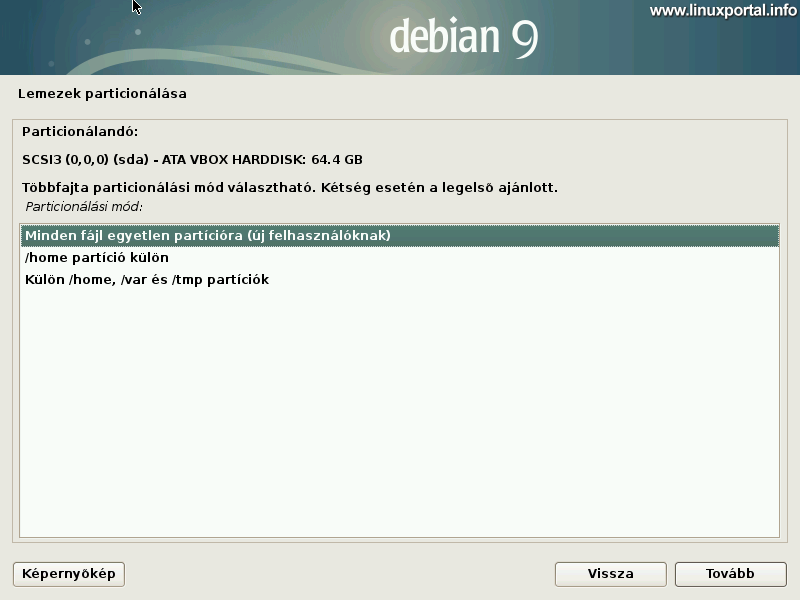Pick 'Külön /home, /var és /tmp partíciók'

399,280
